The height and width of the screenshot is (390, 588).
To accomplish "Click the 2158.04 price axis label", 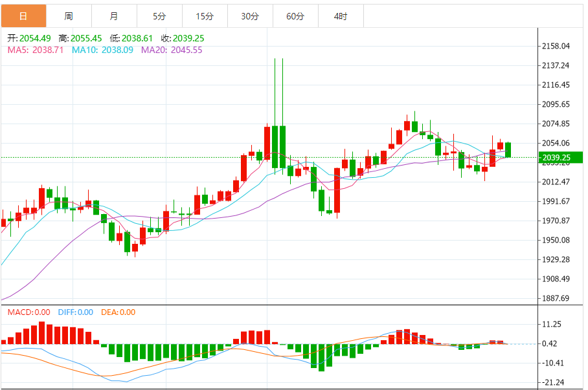I will 556,46.
